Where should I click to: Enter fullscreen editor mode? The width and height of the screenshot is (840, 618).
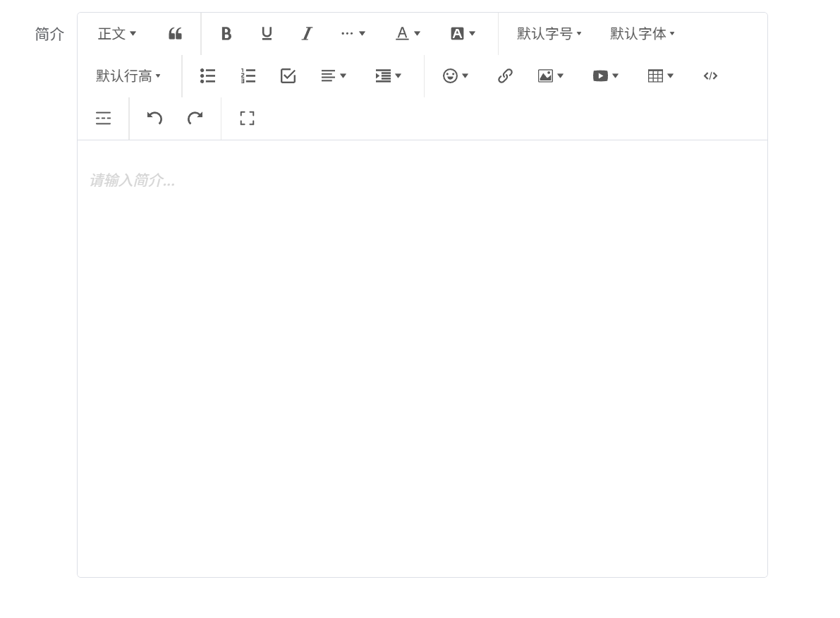pos(247,119)
